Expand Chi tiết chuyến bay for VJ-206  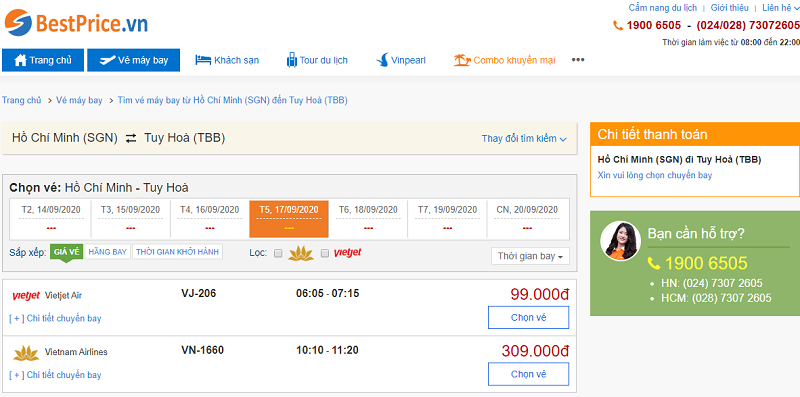55,318
